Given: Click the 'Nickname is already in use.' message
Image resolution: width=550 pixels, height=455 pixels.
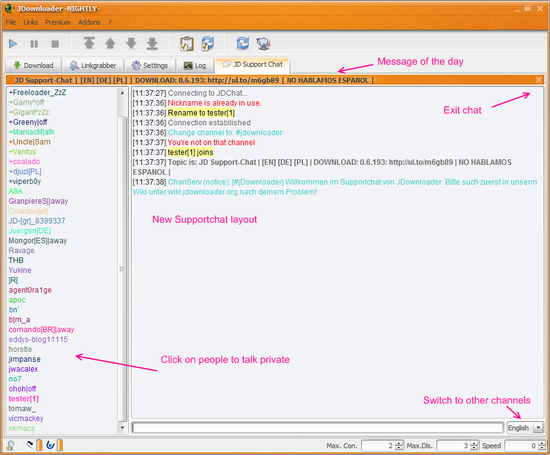Looking at the screenshot, I should (x=214, y=103).
